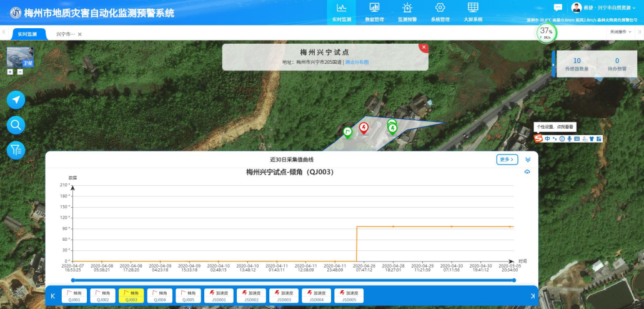Click the weather status text in header
This screenshot has height=309, width=644.
point(582,20)
